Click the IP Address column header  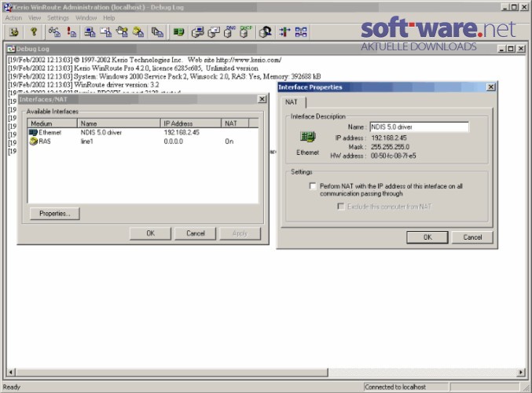tap(190, 123)
